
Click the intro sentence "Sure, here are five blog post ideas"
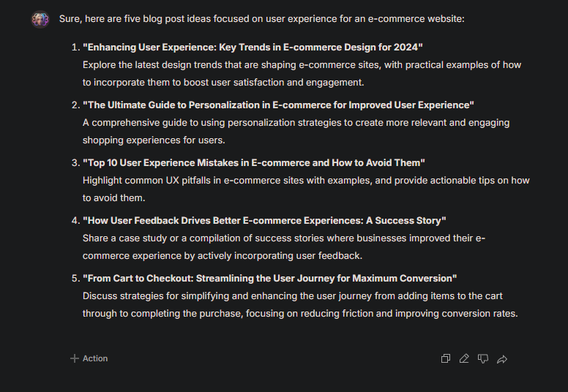261,19
